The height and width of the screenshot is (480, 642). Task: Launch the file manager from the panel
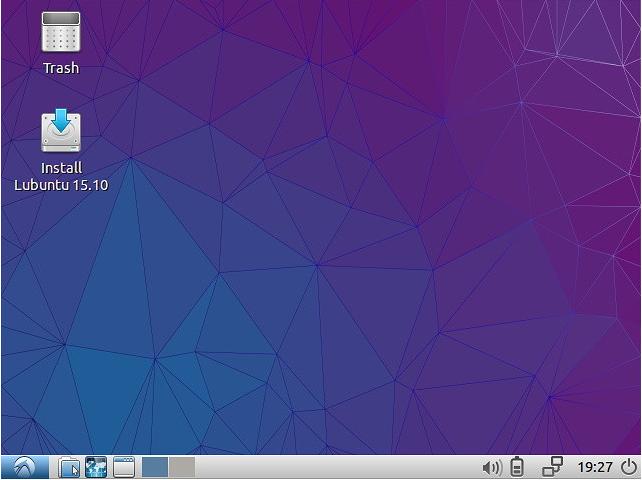click(69, 467)
